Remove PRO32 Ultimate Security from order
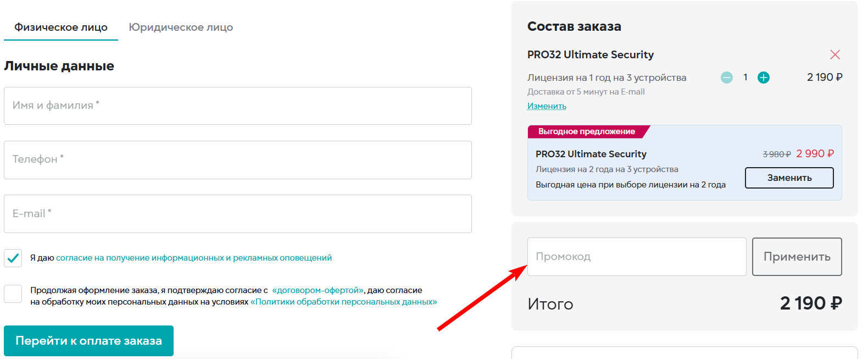The width and height of the screenshot is (868, 359). pyautogui.click(x=835, y=54)
